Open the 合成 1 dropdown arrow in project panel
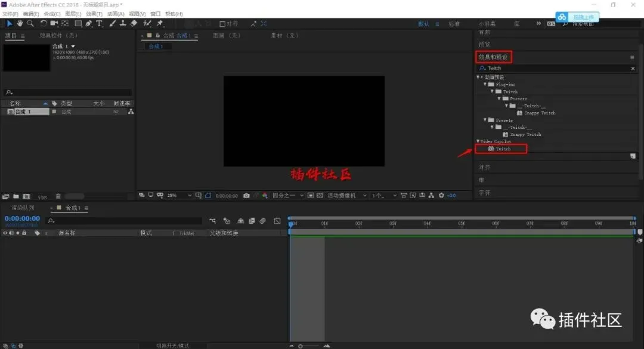 tap(73, 47)
